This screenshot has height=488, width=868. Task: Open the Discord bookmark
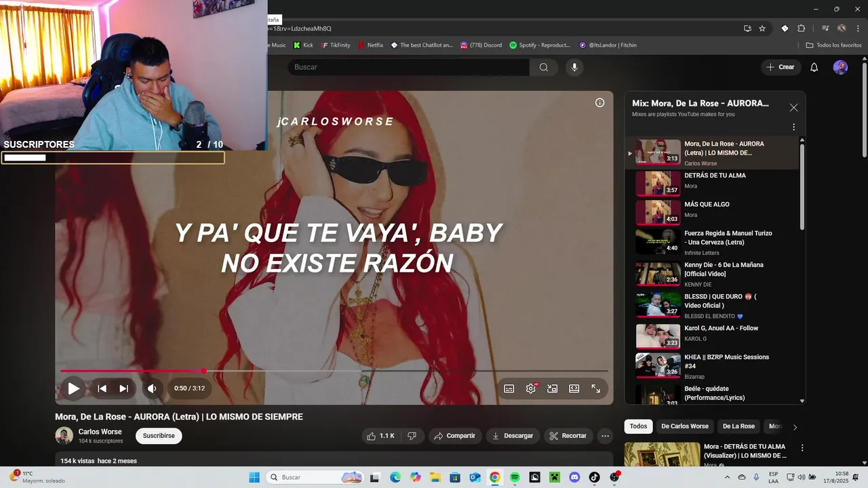coord(481,45)
